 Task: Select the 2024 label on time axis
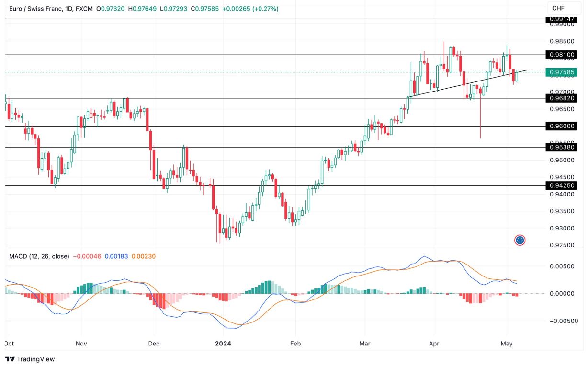224,344
